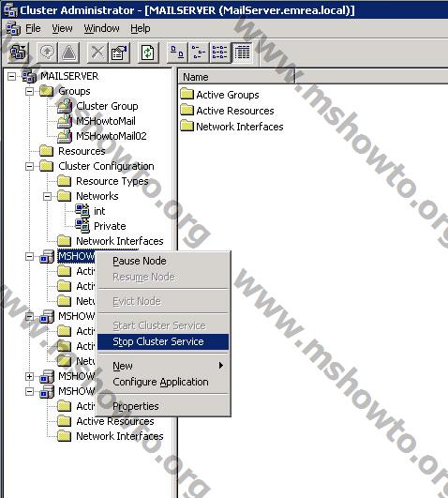
Task: Switch to List view icon
Action: [x=219, y=53]
